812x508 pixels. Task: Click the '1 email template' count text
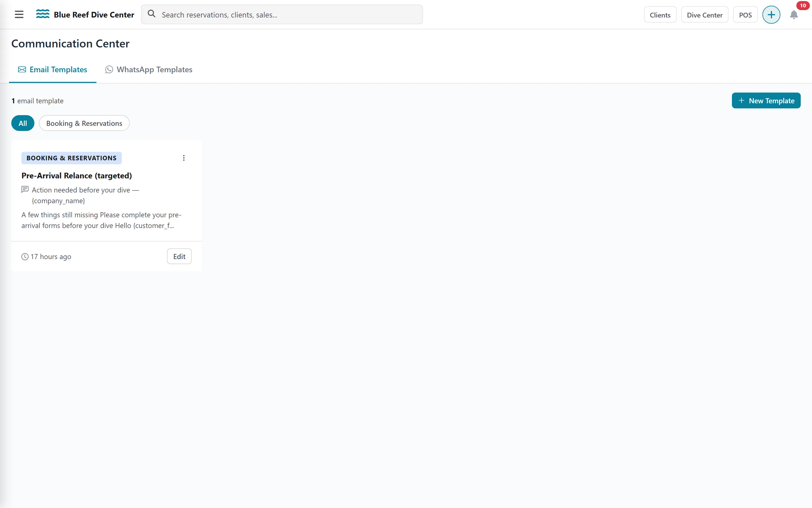tap(37, 101)
